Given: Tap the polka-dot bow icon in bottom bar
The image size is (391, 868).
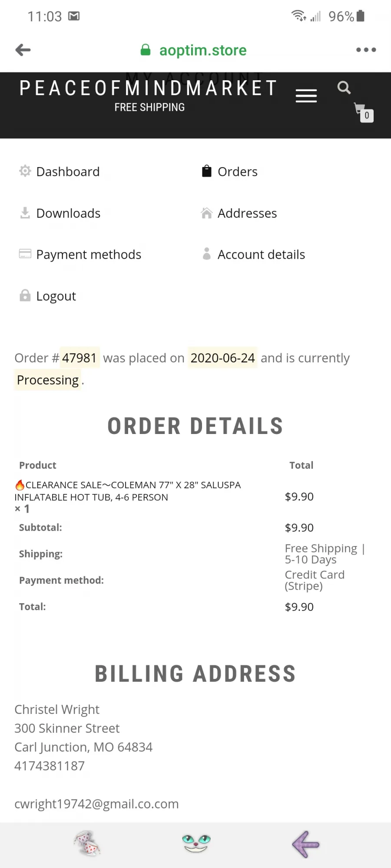Looking at the screenshot, I should point(87,843).
